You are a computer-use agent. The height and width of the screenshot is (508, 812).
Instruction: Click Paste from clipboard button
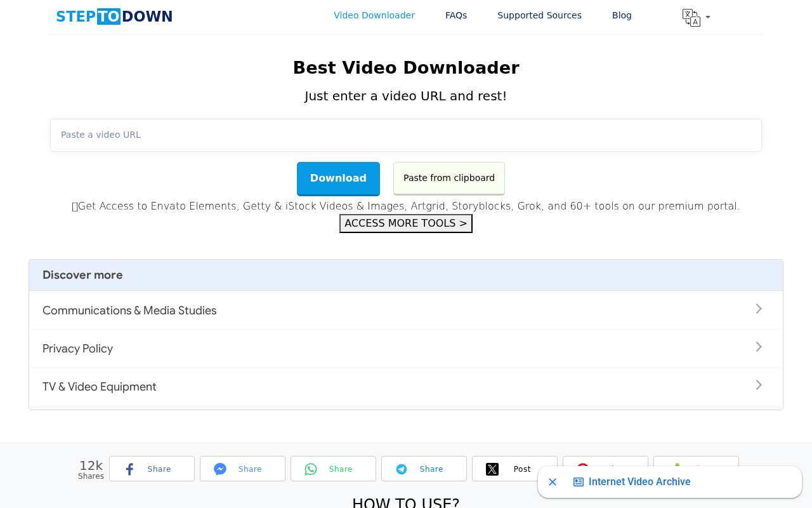tap(449, 178)
